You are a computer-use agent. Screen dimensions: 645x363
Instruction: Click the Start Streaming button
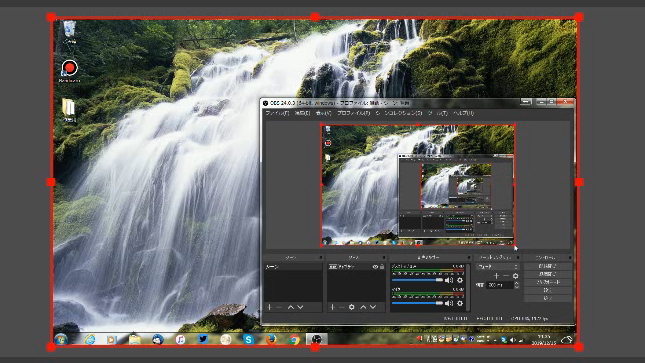click(x=548, y=266)
